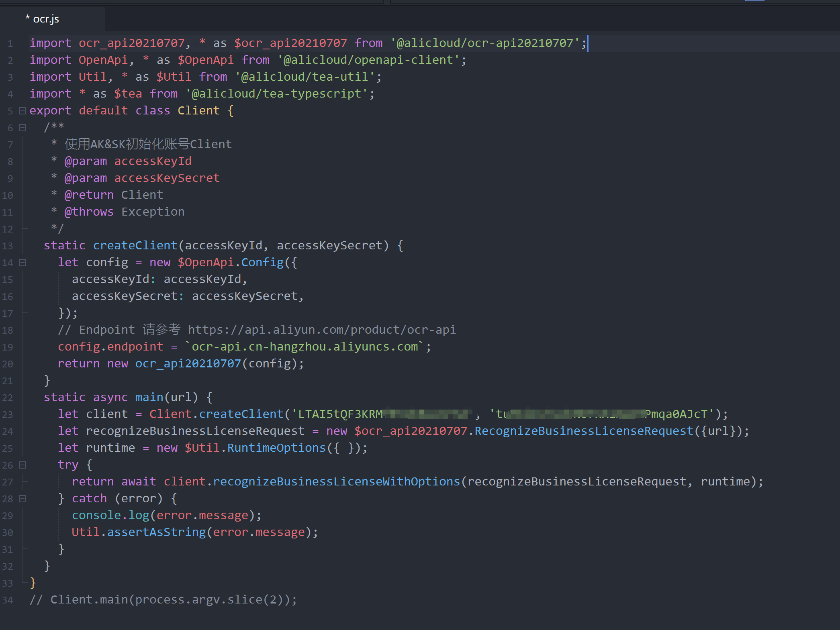Click 'accessKeyId: accessKeyId,' on line 15
The height and width of the screenshot is (630, 840).
point(159,279)
